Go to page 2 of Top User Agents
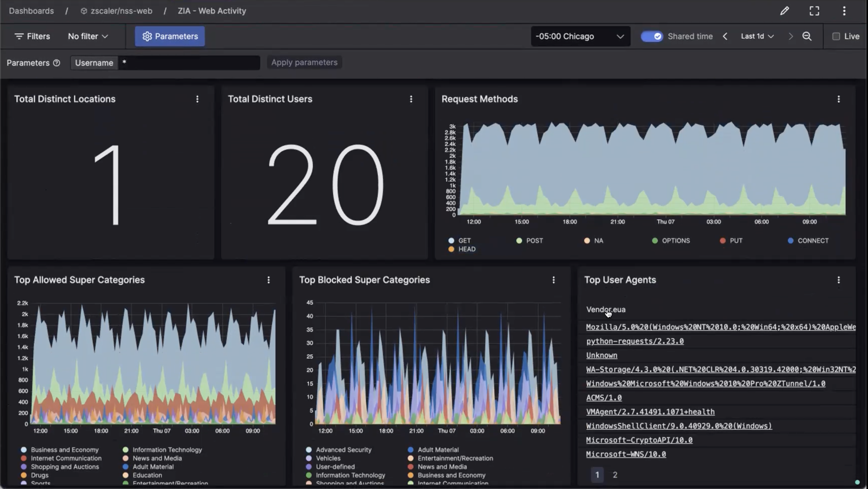Viewport: 868px width, 489px height. [615, 475]
